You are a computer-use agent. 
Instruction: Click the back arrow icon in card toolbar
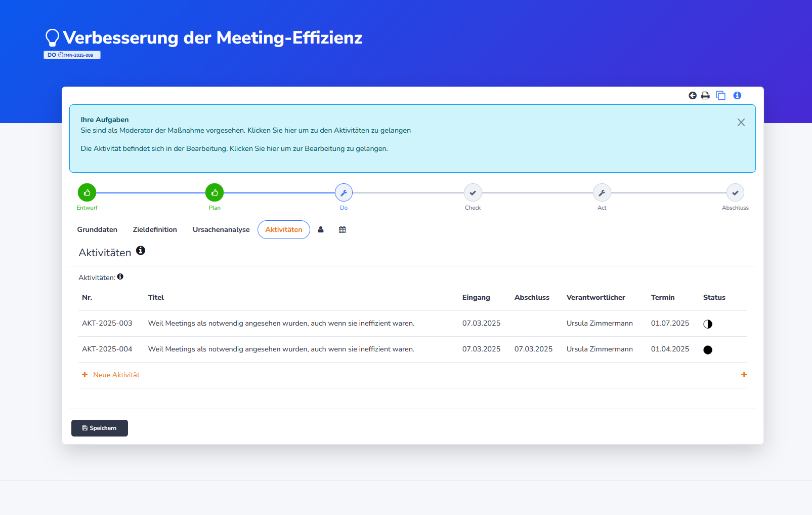click(693, 96)
